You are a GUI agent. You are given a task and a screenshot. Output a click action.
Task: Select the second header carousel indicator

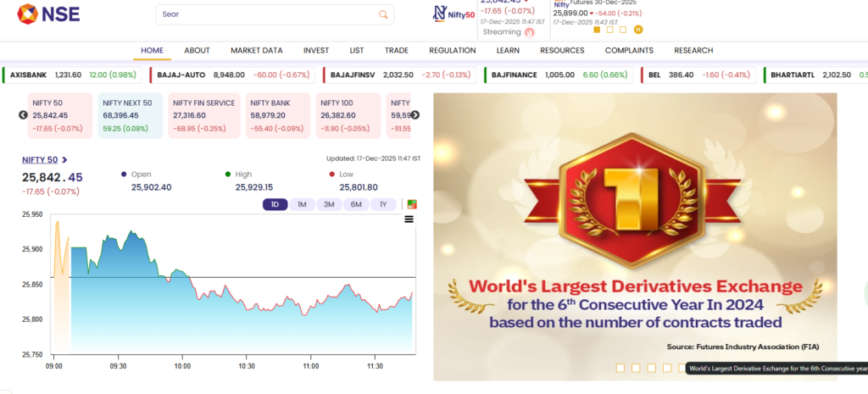(x=610, y=30)
